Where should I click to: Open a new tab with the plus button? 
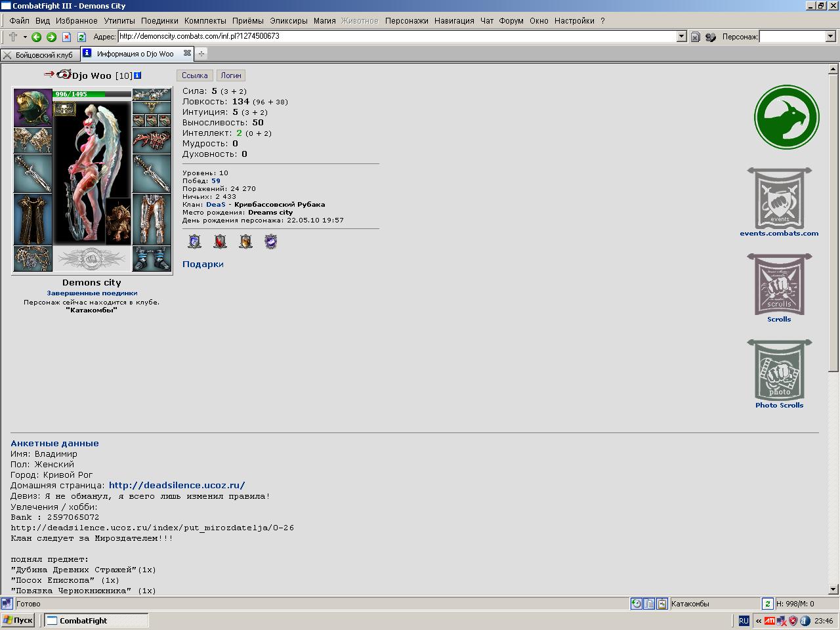[x=201, y=54]
